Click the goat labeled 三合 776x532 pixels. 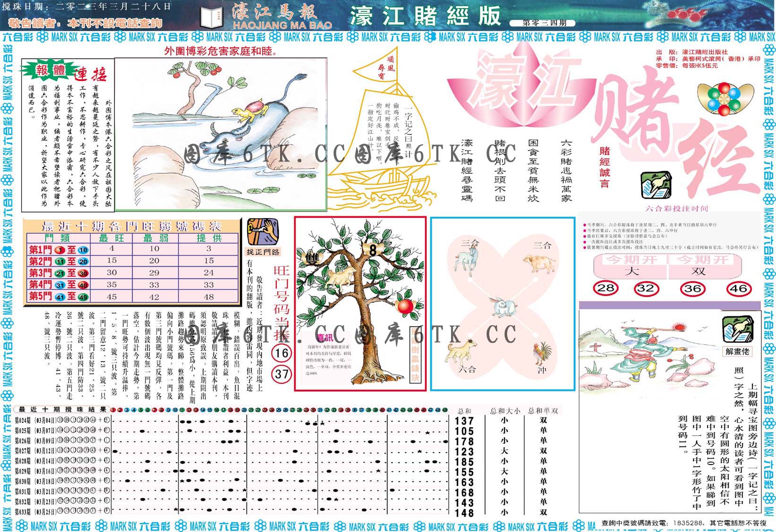pyautogui.click(x=465, y=261)
